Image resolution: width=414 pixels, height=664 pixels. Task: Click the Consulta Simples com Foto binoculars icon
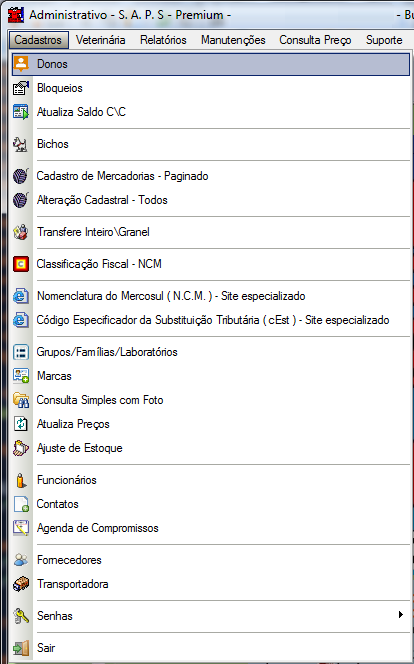[21, 400]
